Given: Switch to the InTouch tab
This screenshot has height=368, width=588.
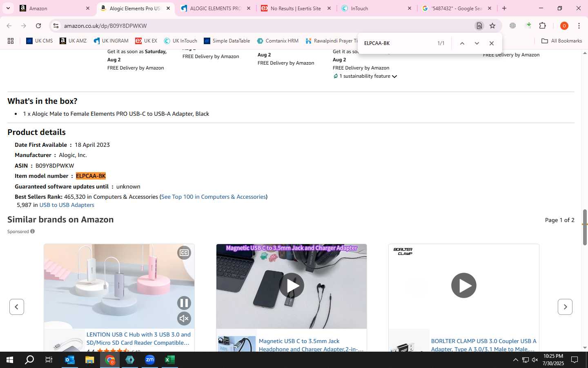Looking at the screenshot, I should (x=376, y=8).
